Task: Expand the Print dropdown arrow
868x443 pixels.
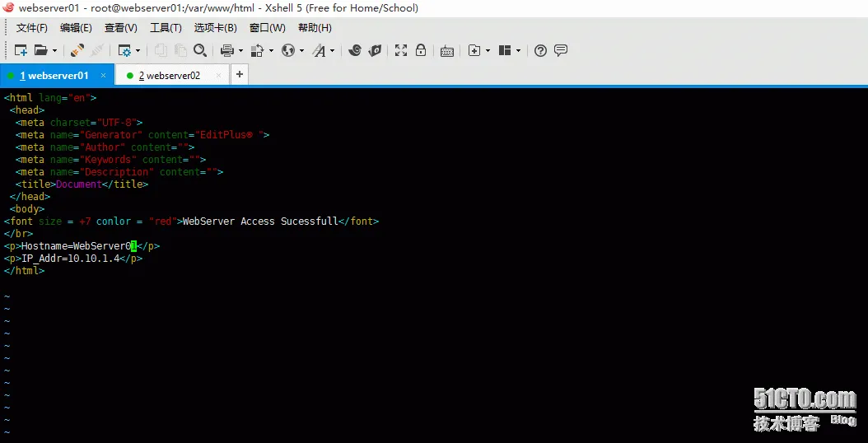Action: [240, 51]
